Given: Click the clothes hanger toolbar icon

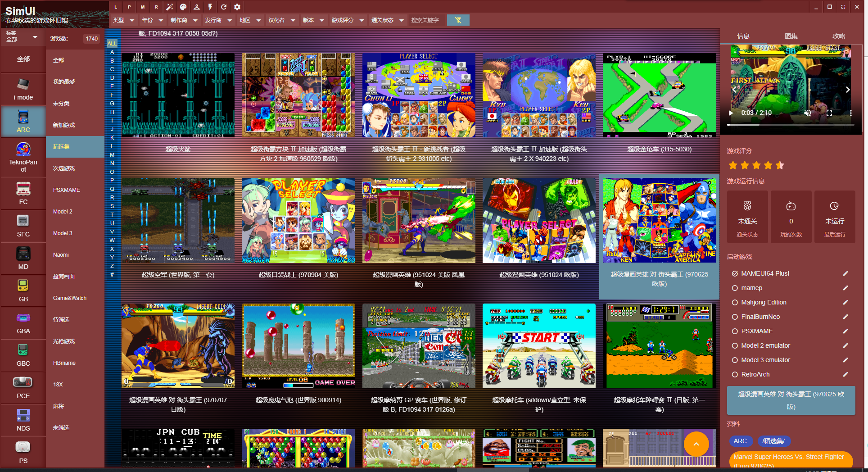Looking at the screenshot, I should pos(197,7).
